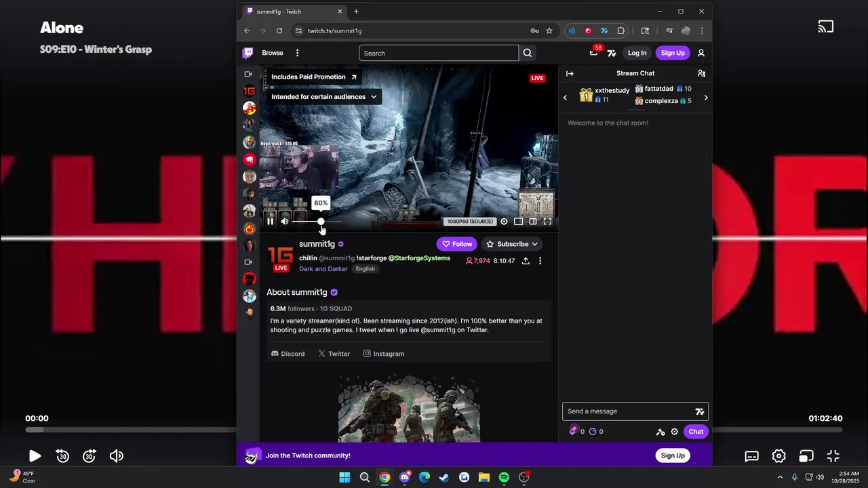Screen dimensions: 868x488
Task: Open the channel more options three-dot menu
Action: pyautogui.click(x=540, y=261)
